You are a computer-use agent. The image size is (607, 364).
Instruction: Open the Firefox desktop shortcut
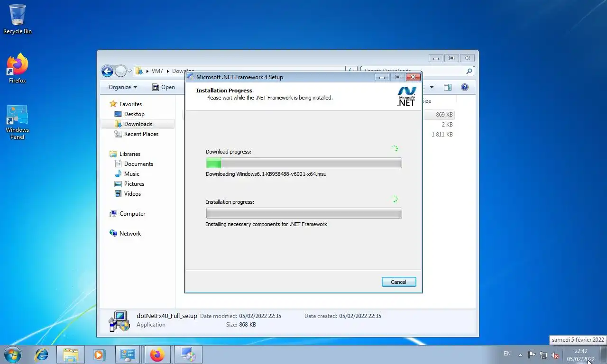[18, 69]
